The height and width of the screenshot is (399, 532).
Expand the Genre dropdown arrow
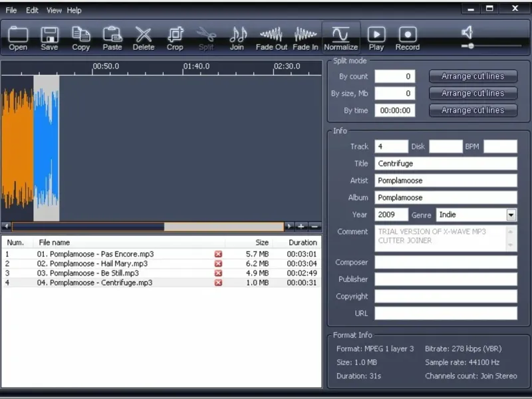511,215
